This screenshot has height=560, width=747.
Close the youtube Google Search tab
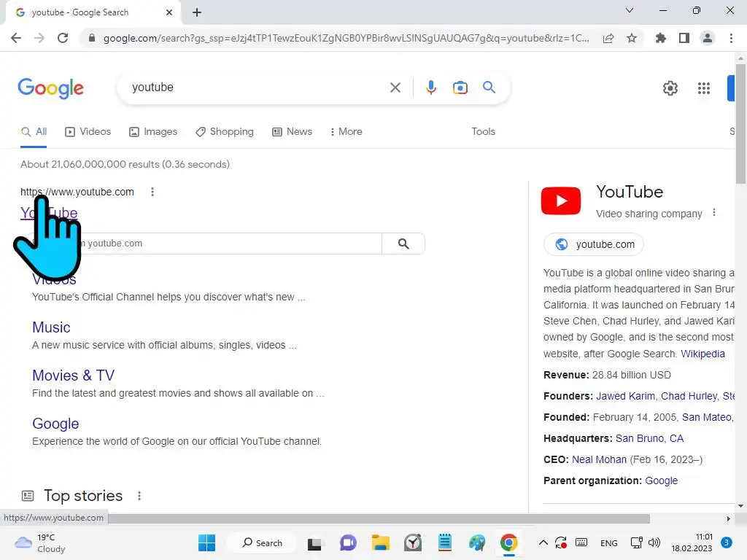tap(169, 12)
